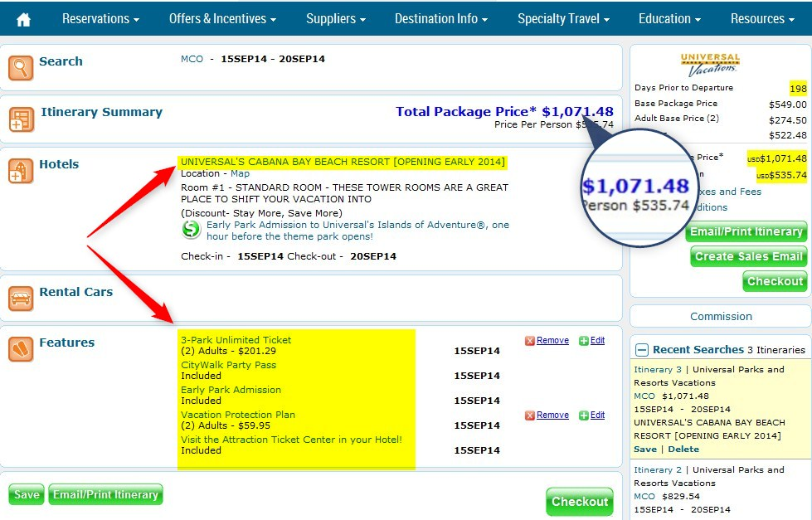Click sidebar Email/Print Itinerary button

tap(746, 231)
